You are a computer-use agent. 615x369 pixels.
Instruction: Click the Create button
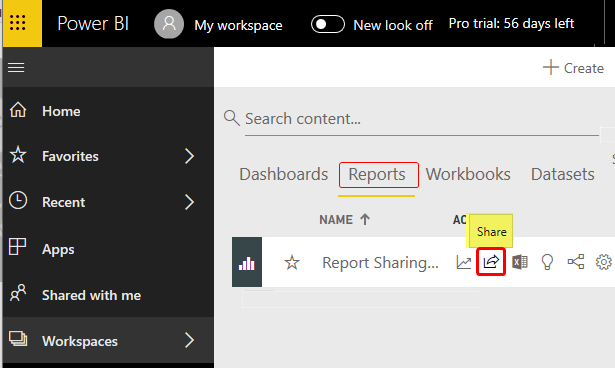tap(573, 68)
